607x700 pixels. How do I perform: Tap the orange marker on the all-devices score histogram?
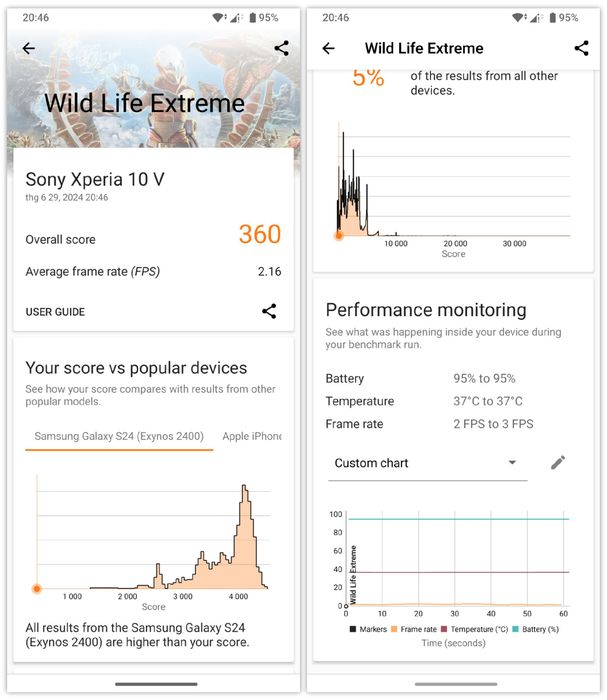(x=339, y=235)
